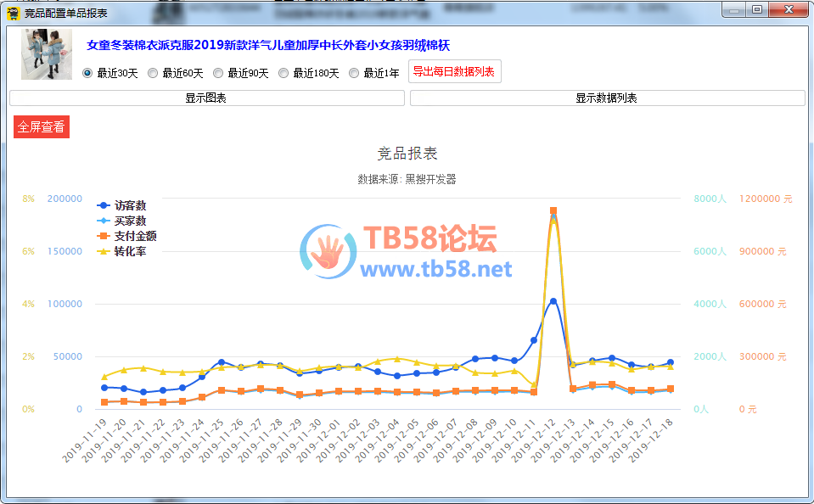Click the 2019-11-25 visitor data point
This screenshot has height=504, width=814.
(222, 362)
